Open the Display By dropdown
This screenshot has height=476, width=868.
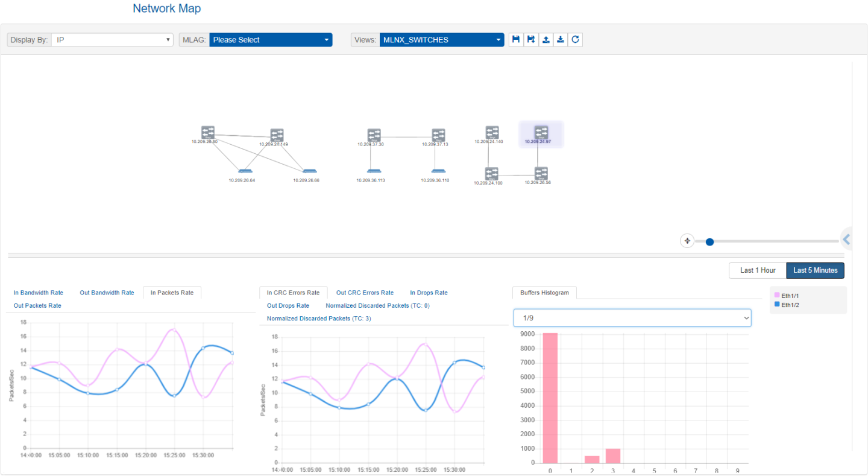[x=113, y=40]
